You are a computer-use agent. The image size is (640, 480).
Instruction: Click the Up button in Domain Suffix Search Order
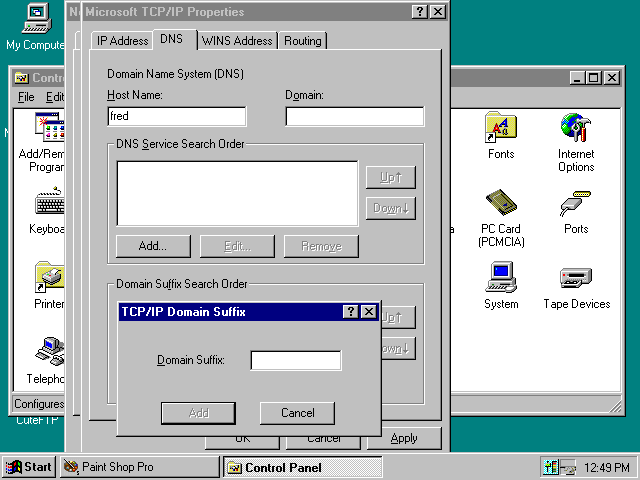tap(398, 318)
